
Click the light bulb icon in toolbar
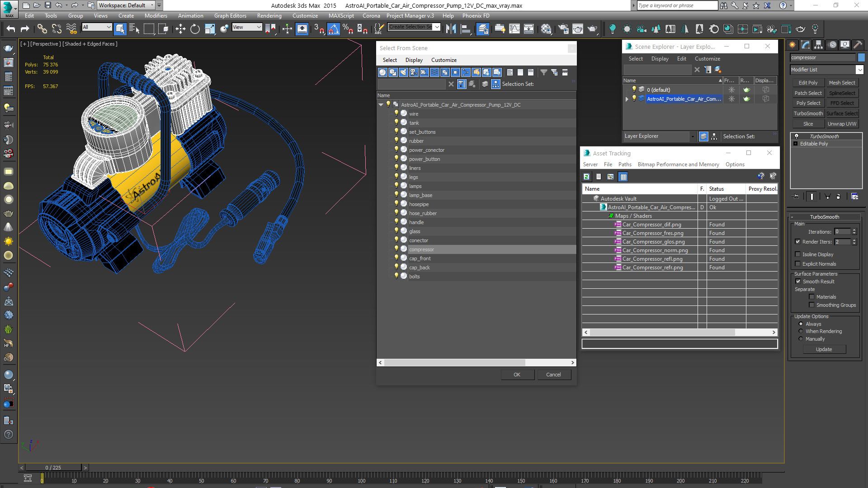click(613, 29)
